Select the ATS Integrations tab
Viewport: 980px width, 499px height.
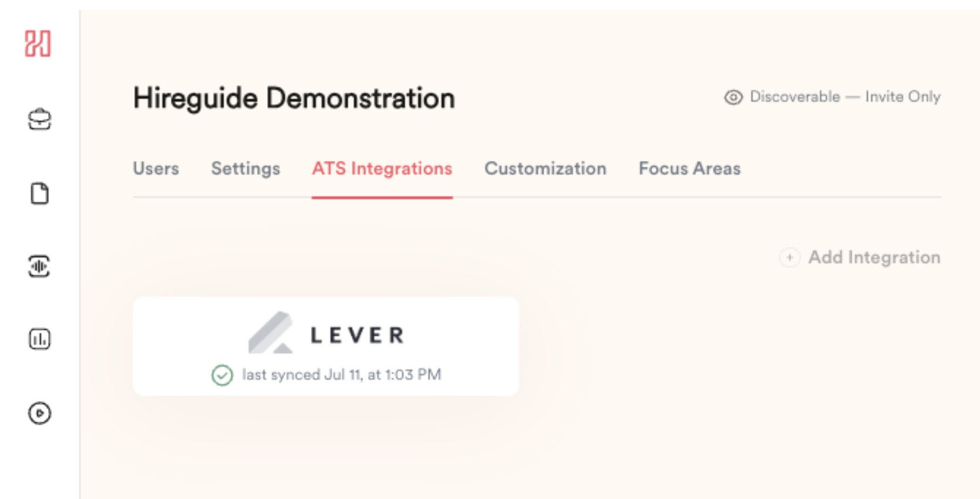click(x=382, y=169)
